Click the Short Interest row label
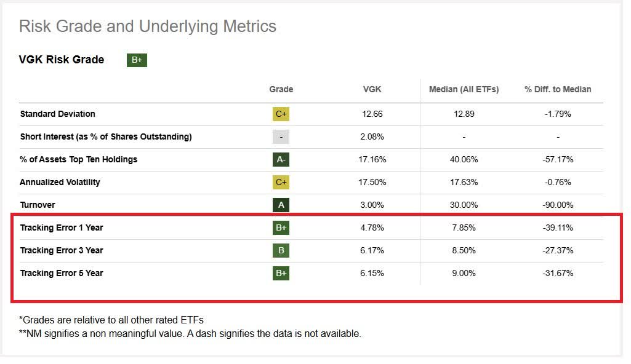The height and width of the screenshot is (364, 631). click(x=105, y=136)
